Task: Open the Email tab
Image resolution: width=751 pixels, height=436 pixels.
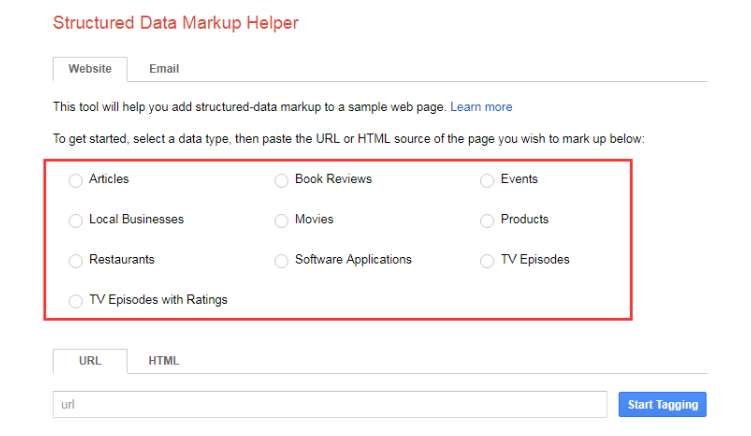Action: coord(164,69)
